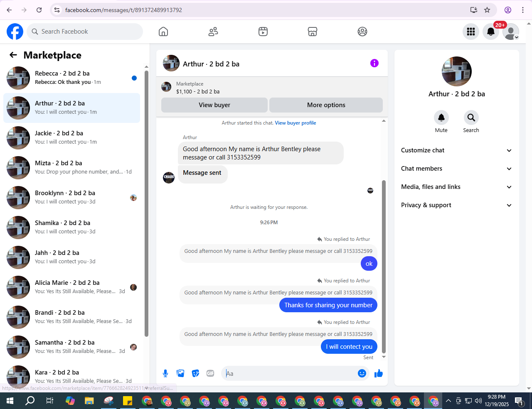
Task: Open the Windows Start menu
Action: point(10,401)
